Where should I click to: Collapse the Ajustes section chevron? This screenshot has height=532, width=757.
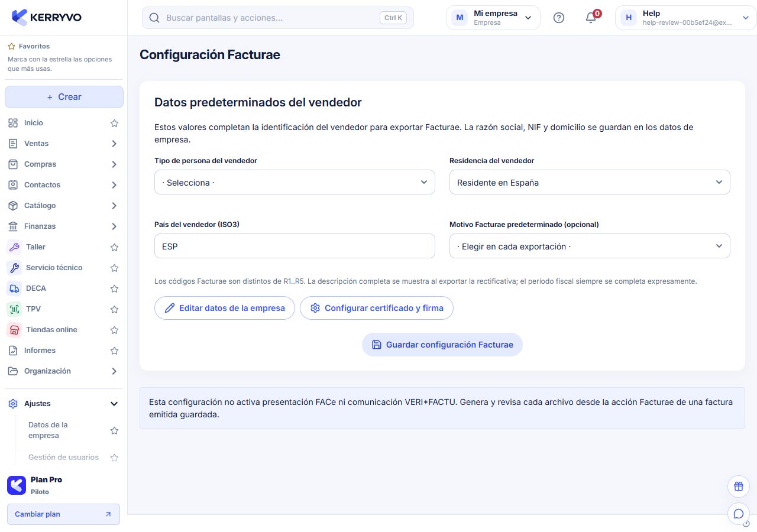point(114,404)
